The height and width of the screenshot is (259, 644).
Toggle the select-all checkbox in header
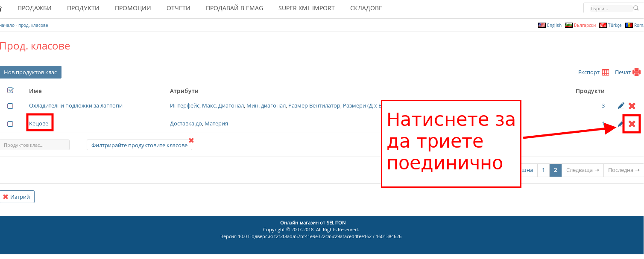coord(11,90)
